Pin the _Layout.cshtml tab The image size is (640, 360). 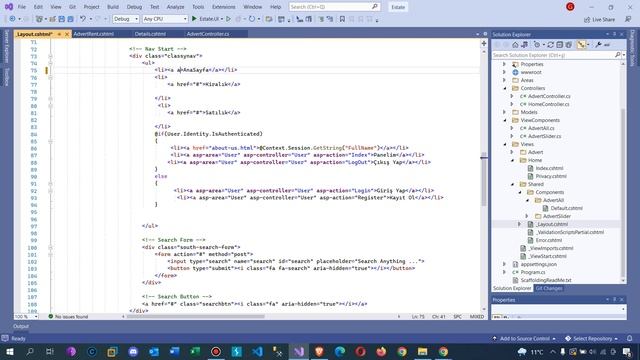60,34
